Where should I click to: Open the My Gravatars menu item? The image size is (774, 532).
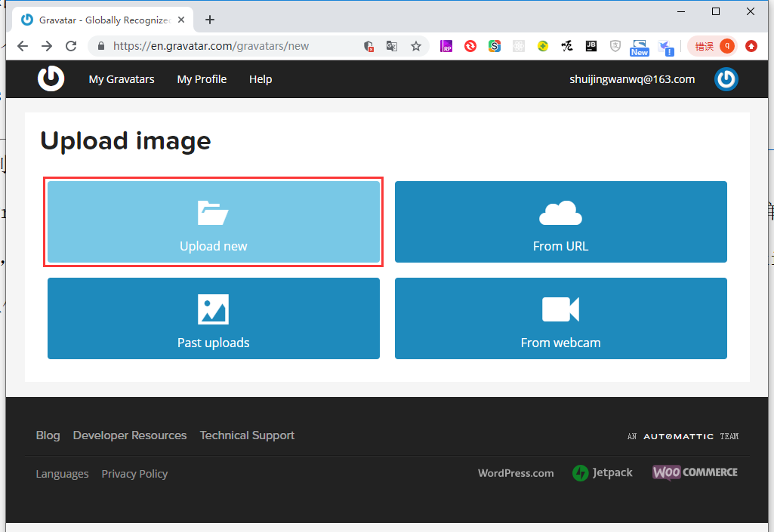(x=122, y=79)
